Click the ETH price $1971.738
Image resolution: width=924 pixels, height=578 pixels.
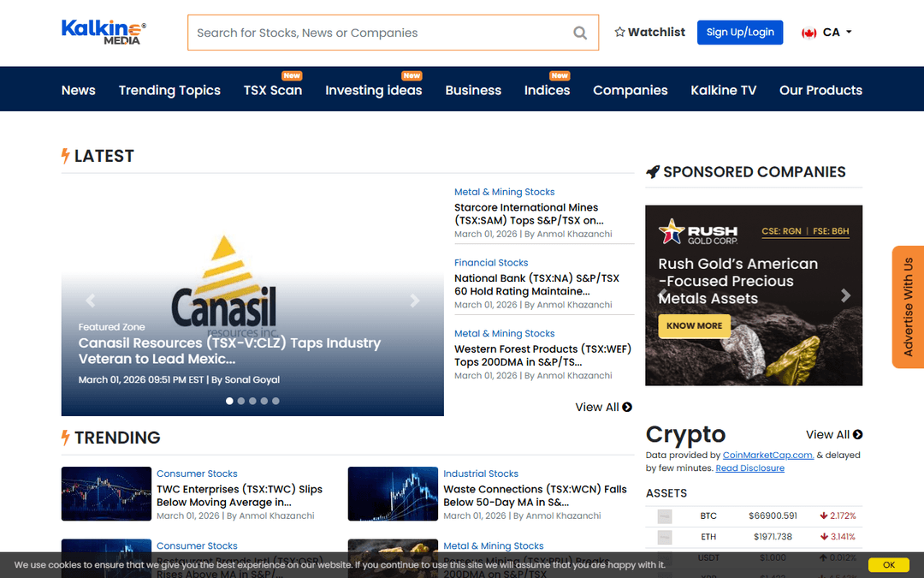(773, 537)
